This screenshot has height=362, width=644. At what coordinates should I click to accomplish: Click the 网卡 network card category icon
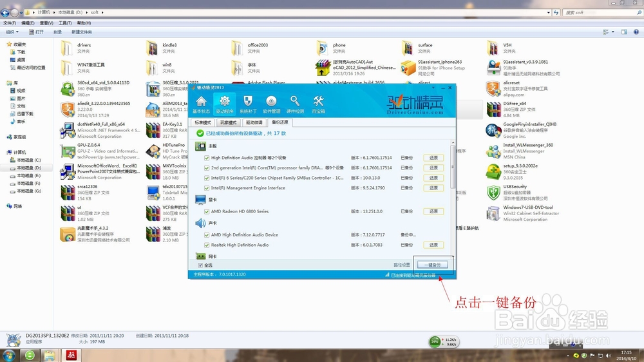click(200, 256)
